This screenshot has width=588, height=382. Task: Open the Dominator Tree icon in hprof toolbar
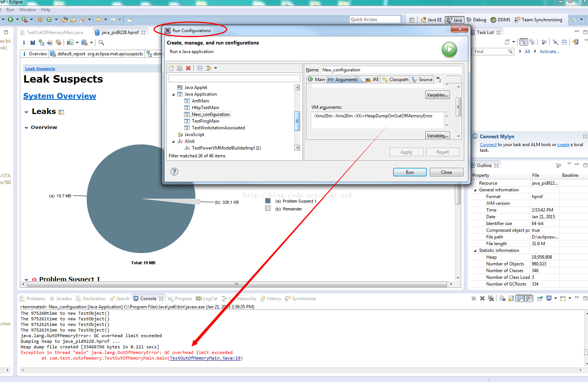pos(41,43)
